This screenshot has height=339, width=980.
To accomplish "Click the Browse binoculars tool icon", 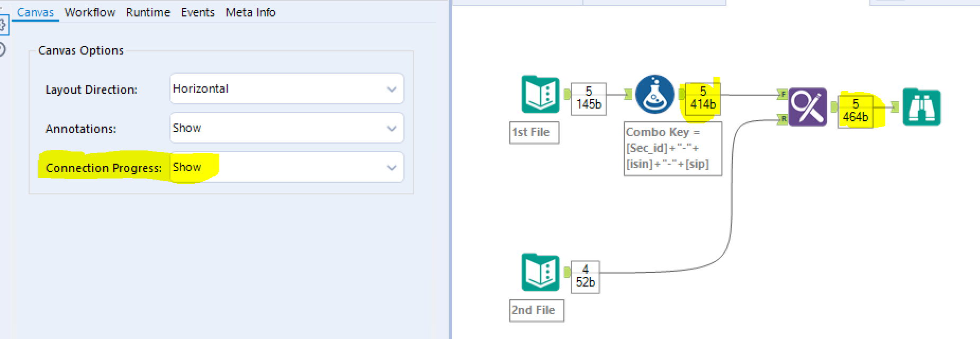I will [921, 108].
